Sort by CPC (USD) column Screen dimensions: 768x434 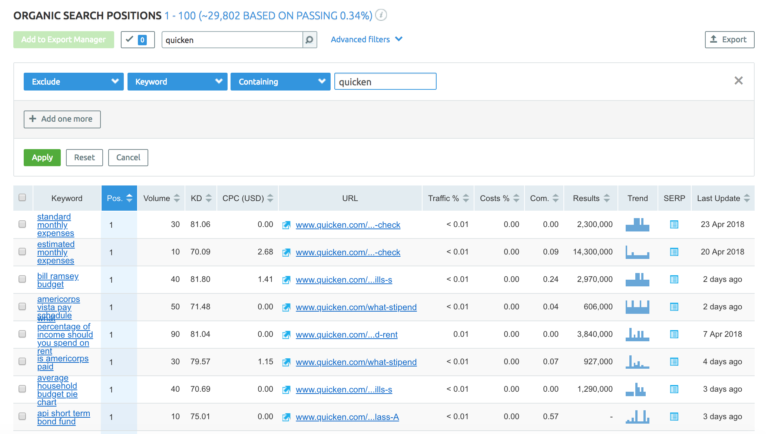tap(247, 198)
